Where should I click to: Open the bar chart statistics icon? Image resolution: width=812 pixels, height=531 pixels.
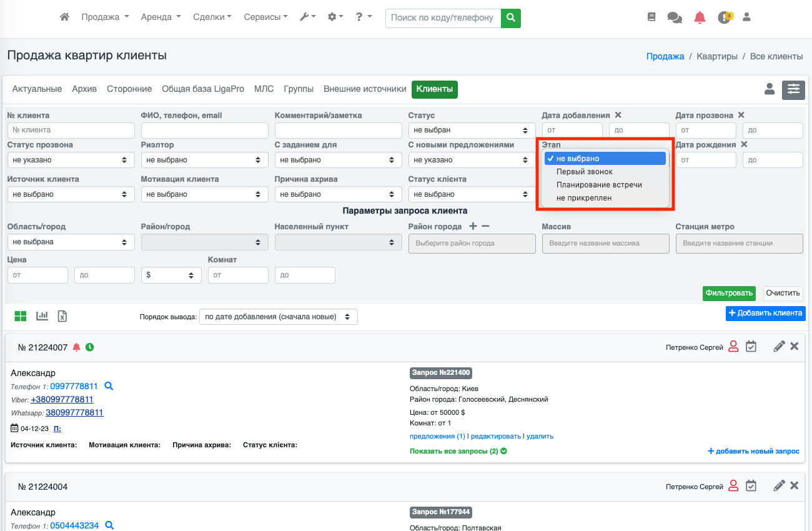point(42,316)
